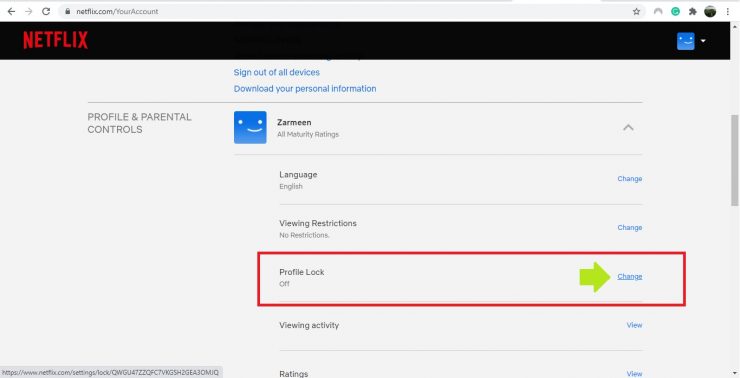
Task: View the Viewing activity
Action: [634, 325]
